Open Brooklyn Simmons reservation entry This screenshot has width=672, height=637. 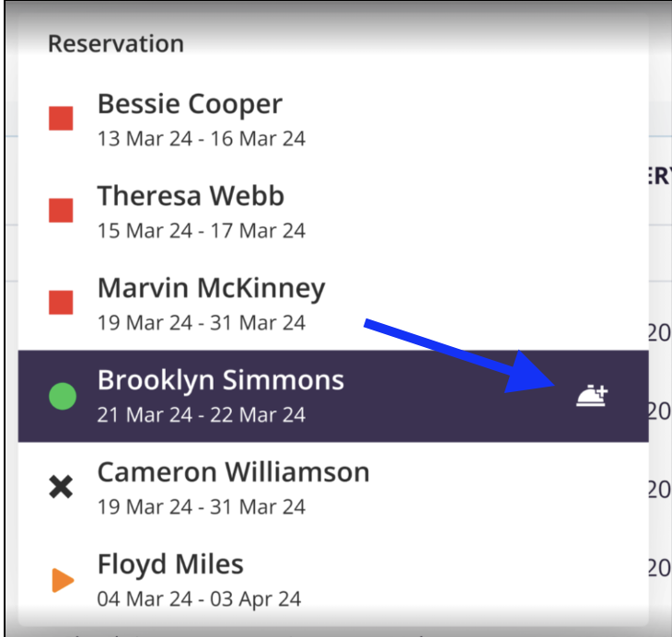[x=221, y=380]
